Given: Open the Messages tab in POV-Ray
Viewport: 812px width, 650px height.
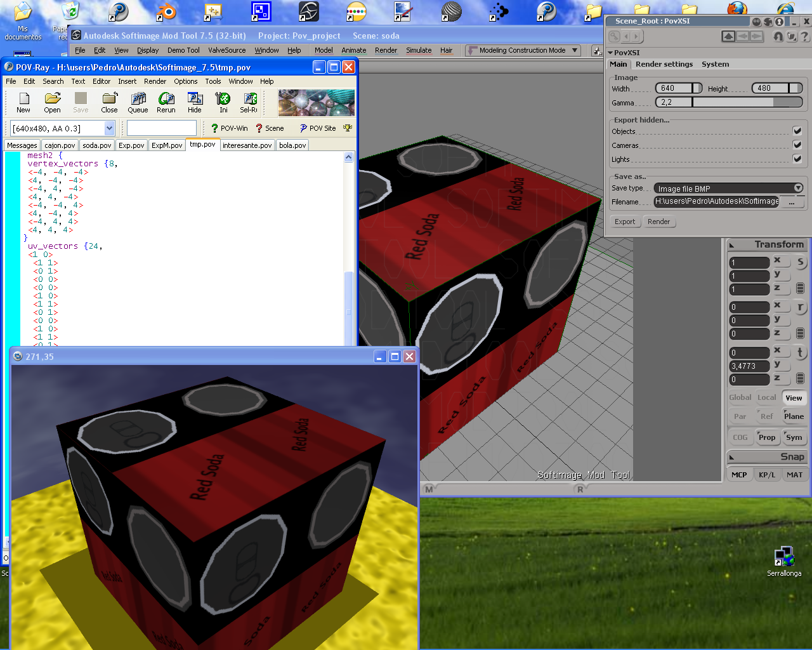Looking at the screenshot, I should pos(22,145).
